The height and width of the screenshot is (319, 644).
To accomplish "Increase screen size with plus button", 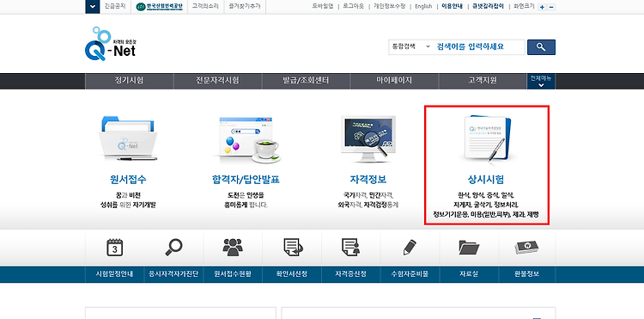I will click(542, 7).
